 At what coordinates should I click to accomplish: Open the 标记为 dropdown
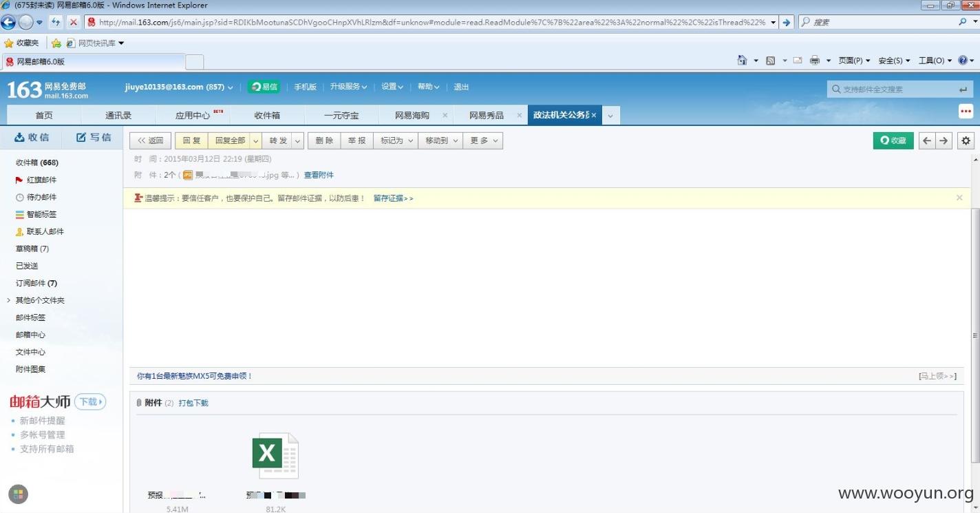395,140
